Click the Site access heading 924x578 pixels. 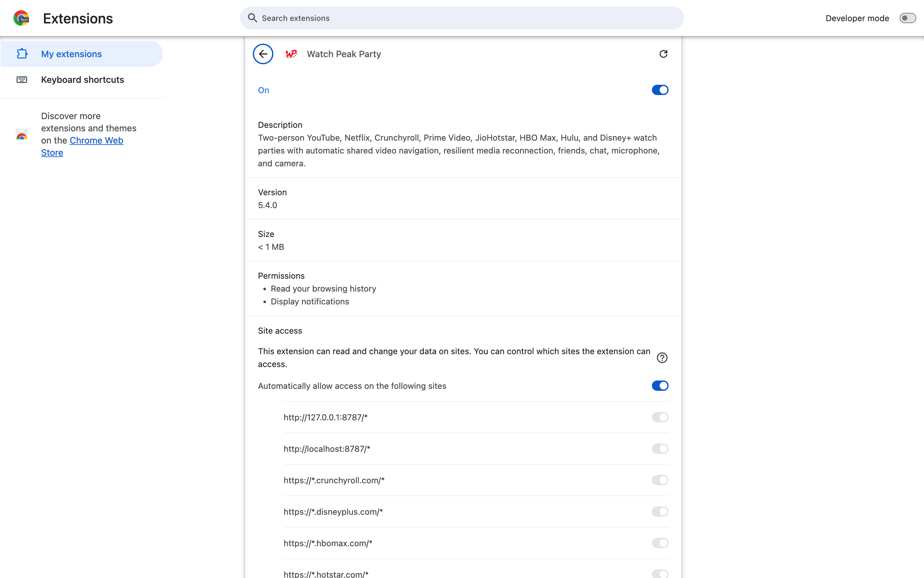(280, 331)
